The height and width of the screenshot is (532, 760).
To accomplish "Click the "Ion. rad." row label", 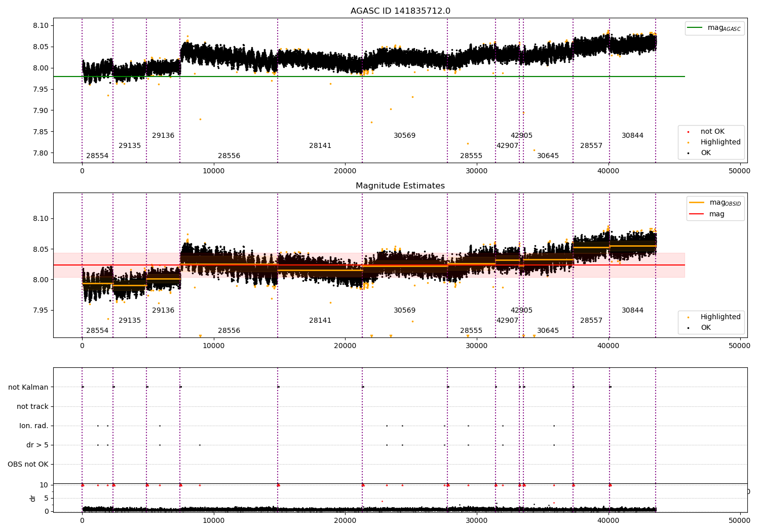I will pos(34,426).
